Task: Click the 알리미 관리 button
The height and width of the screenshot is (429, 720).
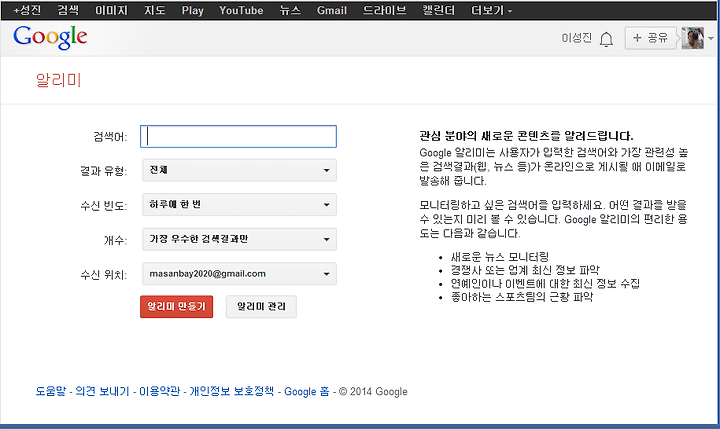Action: (x=261, y=306)
